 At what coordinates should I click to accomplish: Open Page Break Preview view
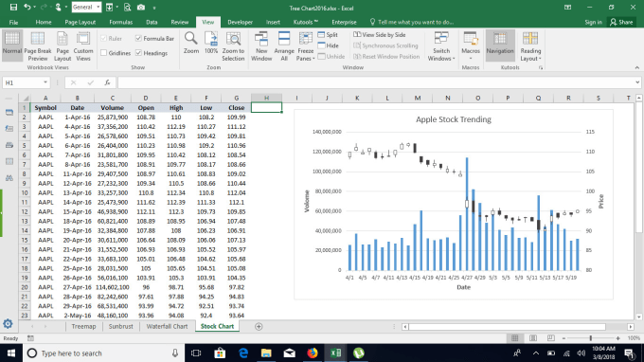[38, 46]
